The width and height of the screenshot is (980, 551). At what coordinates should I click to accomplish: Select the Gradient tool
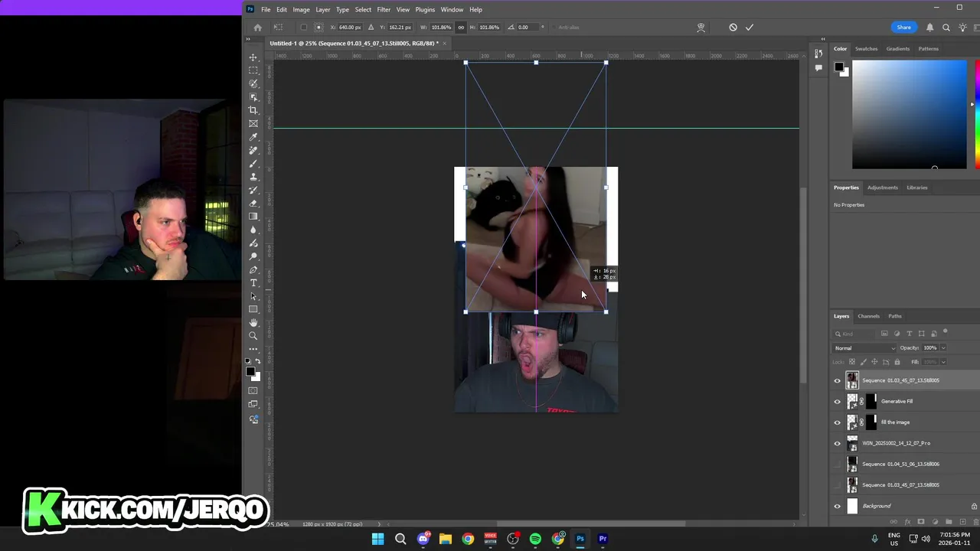coord(253,217)
